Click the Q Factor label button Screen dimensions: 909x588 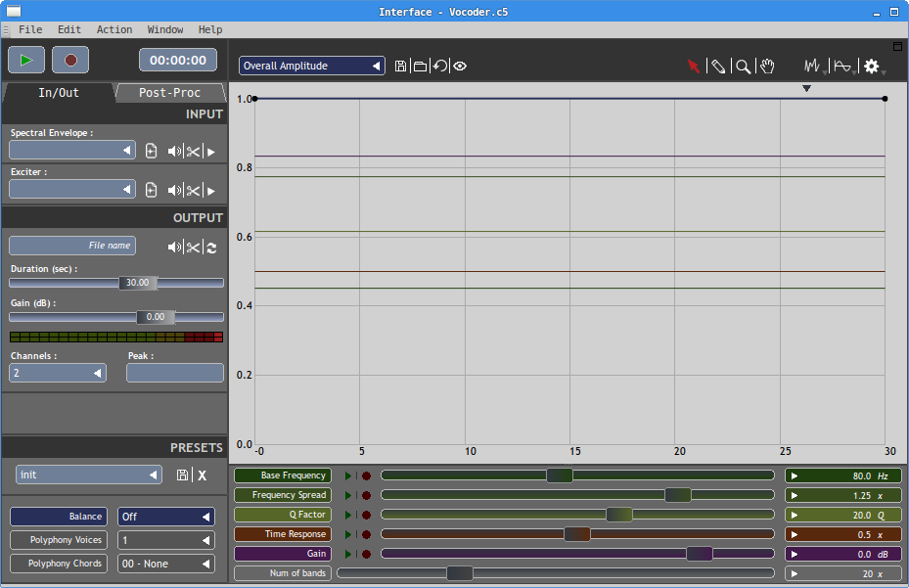point(283,515)
